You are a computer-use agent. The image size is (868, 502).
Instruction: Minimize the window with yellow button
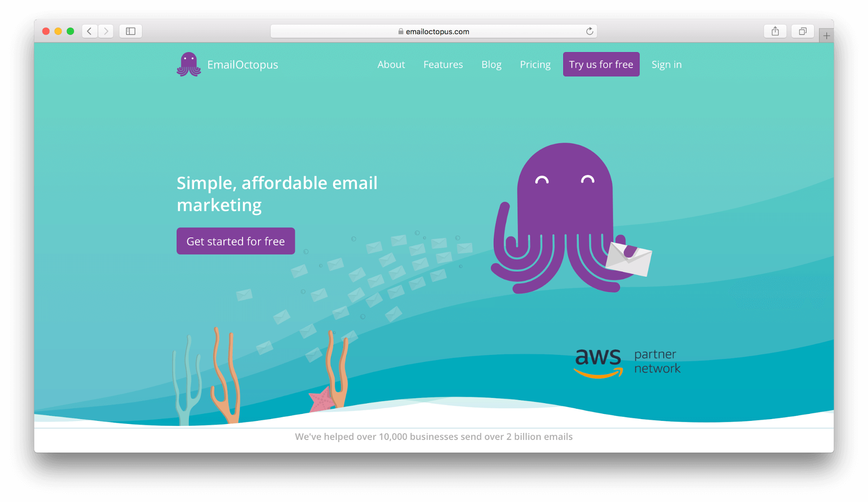click(58, 31)
